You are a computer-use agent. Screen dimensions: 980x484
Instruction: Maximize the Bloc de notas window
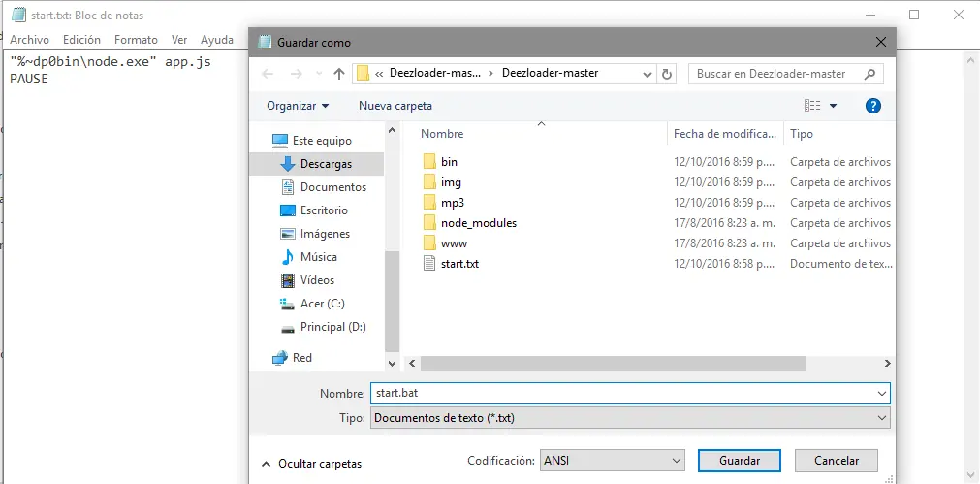pyautogui.click(x=914, y=15)
